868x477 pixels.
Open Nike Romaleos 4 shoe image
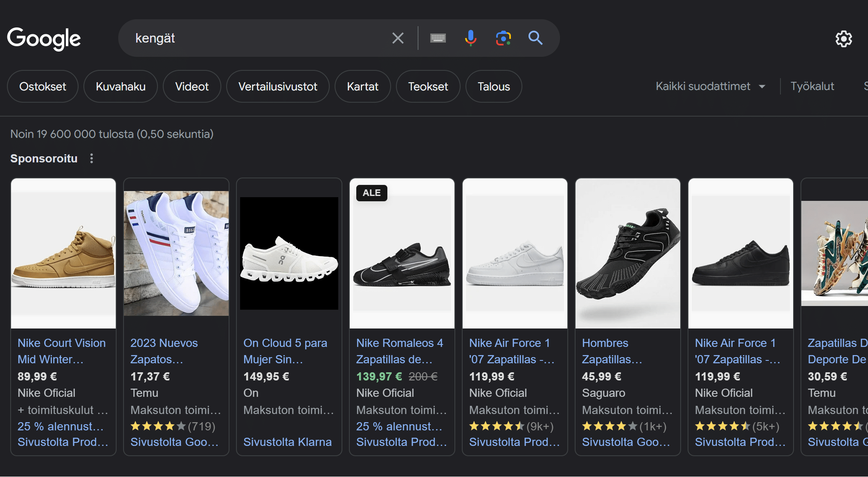click(x=402, y=253)
